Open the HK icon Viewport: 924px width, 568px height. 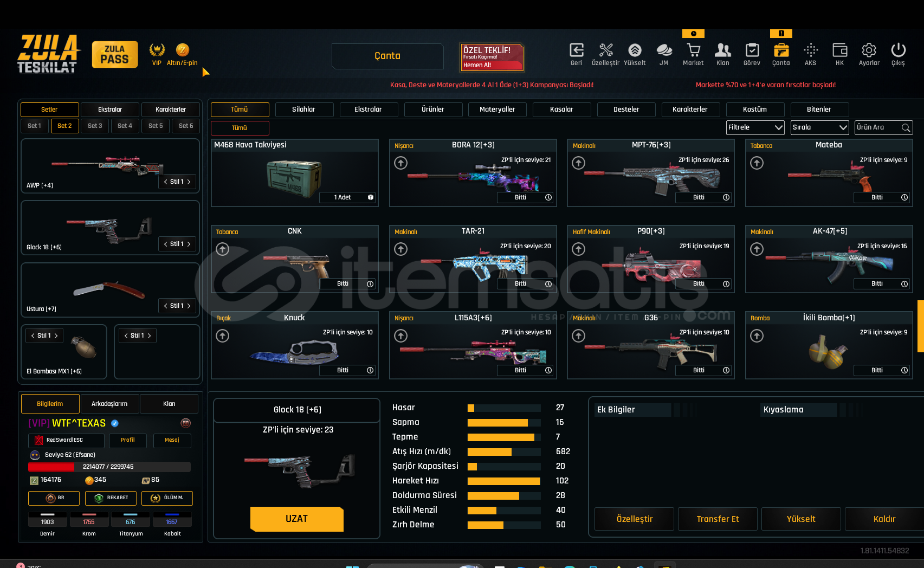pyautogui.click(x=839, y=50)
